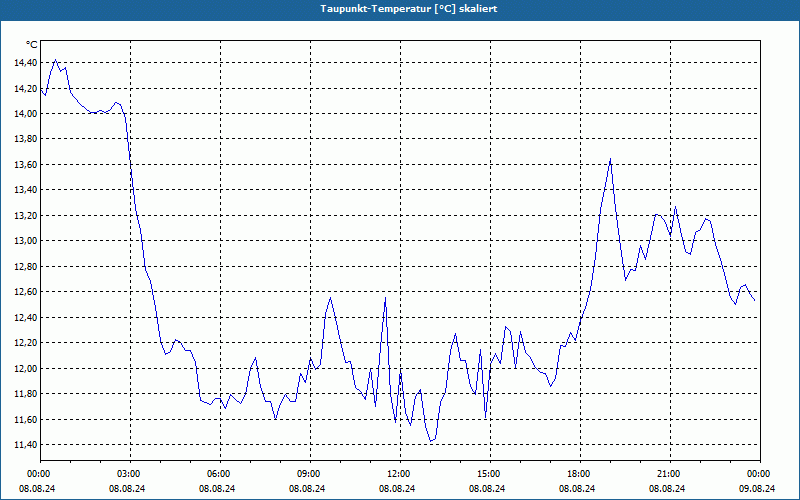Click the 00:00 time label above 09.08.24
This screenshot has height=500, width=800.
(758, 474)
